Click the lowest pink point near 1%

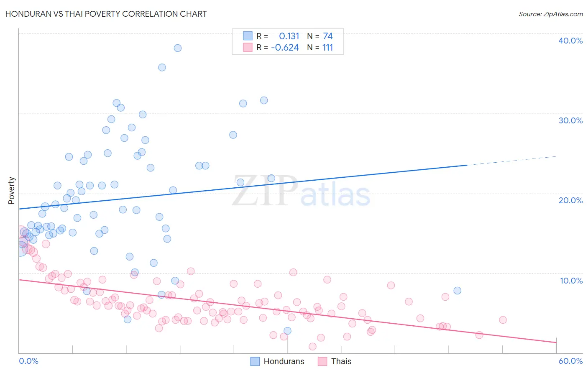(x=312, y=347)
